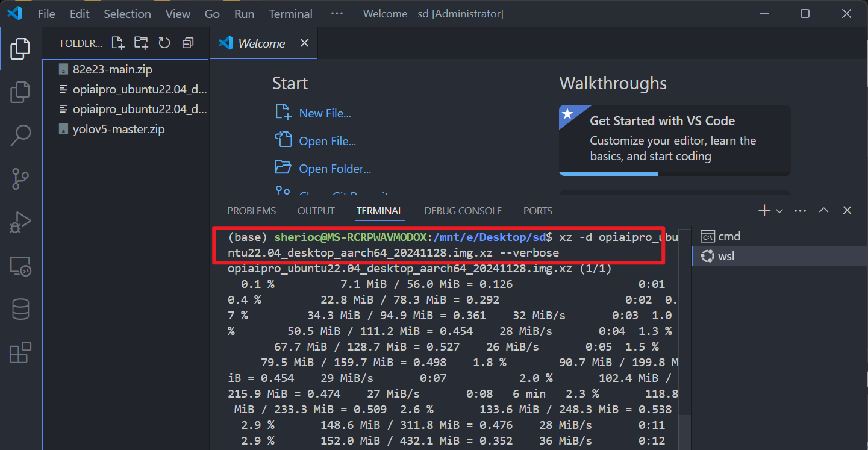Screen dimensions: 868x450
Task: Close the Welcome editor tab
Action: [x=304, y=43]
